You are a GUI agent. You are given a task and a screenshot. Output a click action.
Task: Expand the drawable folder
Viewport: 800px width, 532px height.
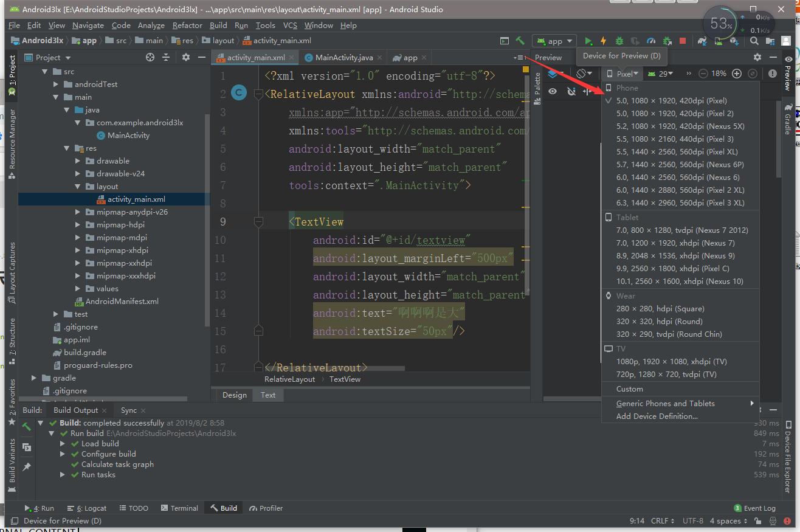click(x=78, y=161)
